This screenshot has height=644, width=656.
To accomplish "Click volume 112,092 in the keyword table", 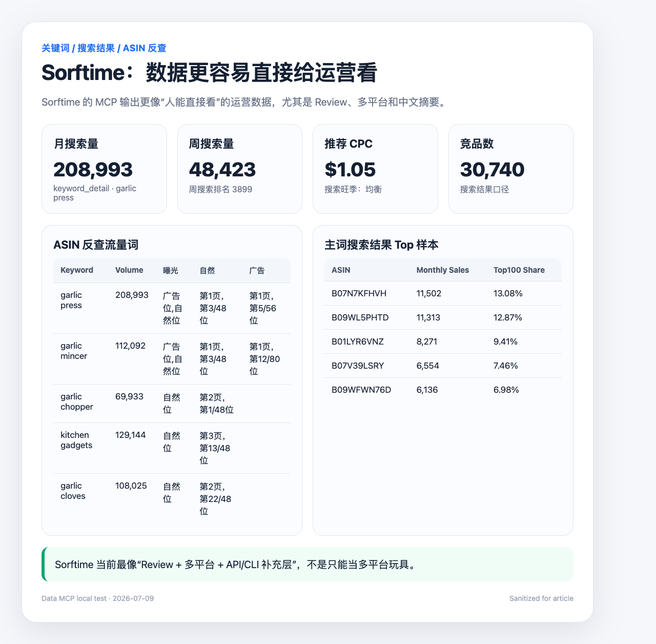I will 130,346.
